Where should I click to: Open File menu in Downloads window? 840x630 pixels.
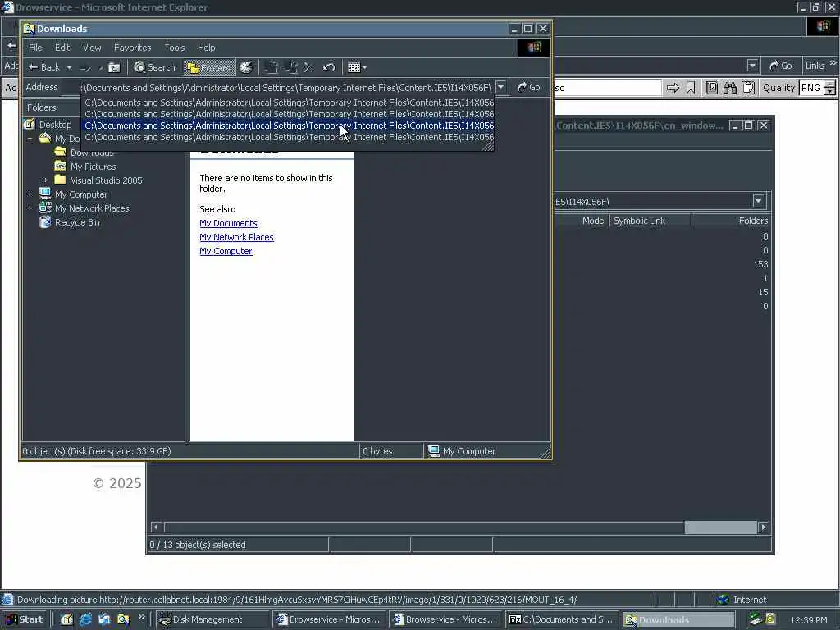35,48
